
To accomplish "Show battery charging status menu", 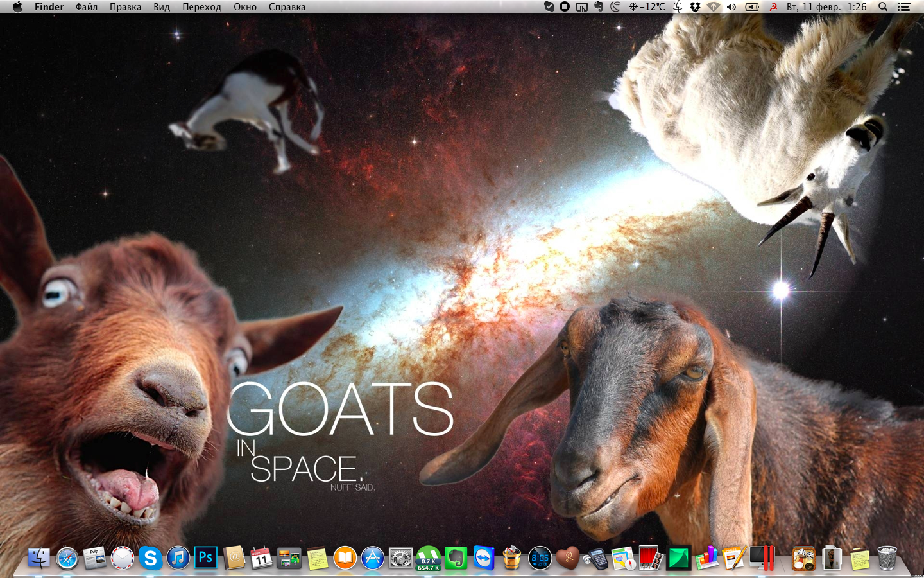I will point(752,7).
